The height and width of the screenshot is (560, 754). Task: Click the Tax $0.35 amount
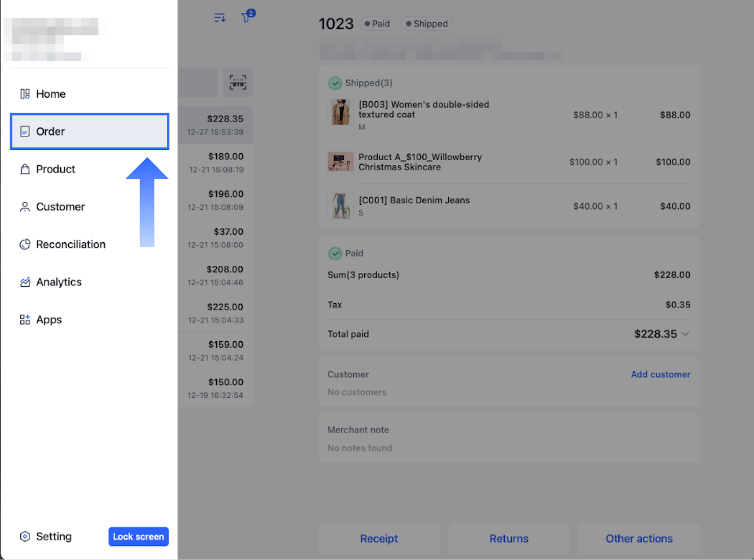pyautogui.click(x=678, y=305)
